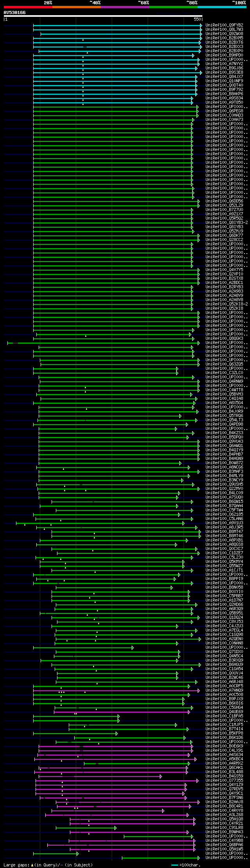This screenshot has height=868, width=250.
Task: Click the green alignment bar for UniRef100_B8MT47
Action: click(125, 531)
